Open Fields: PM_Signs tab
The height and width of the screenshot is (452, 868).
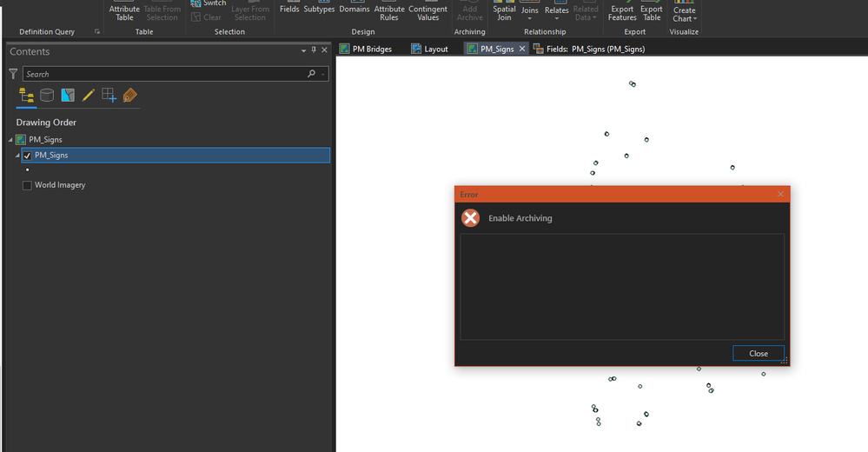(589, 49)
